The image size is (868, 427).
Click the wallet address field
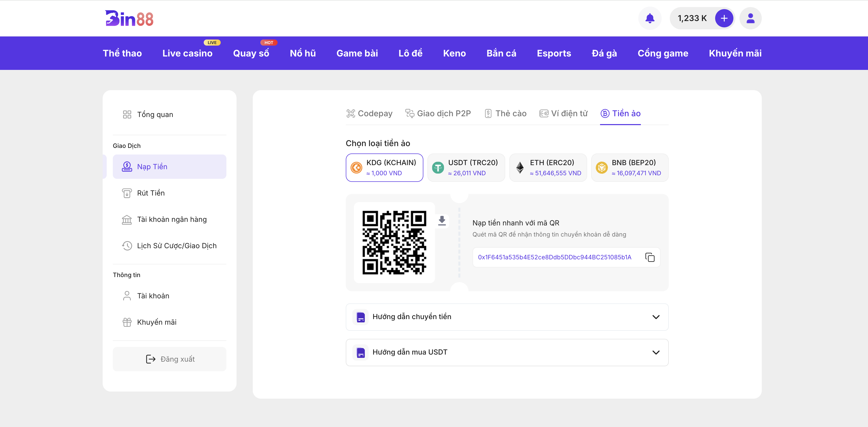pyautogui.click(x=566, y=257)
